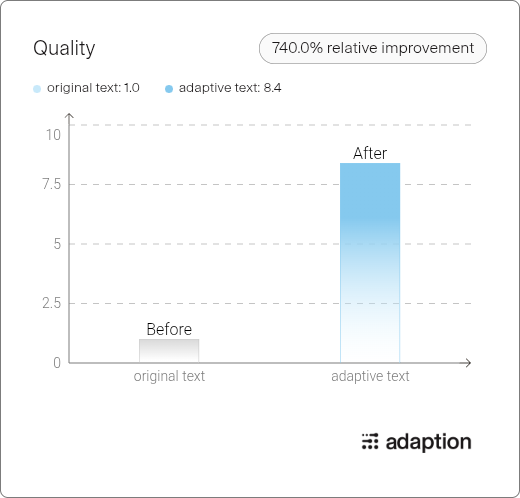
Task: Click the 5 tick on the y-axis
Action: coord(57,244)
